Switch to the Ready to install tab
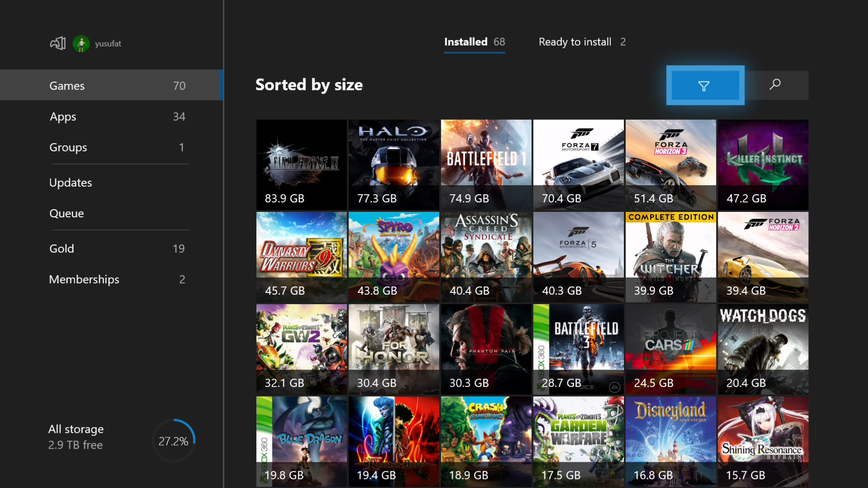Image resolution: width=868 pixels, height=488 pixels. click(x=582, y=42)
